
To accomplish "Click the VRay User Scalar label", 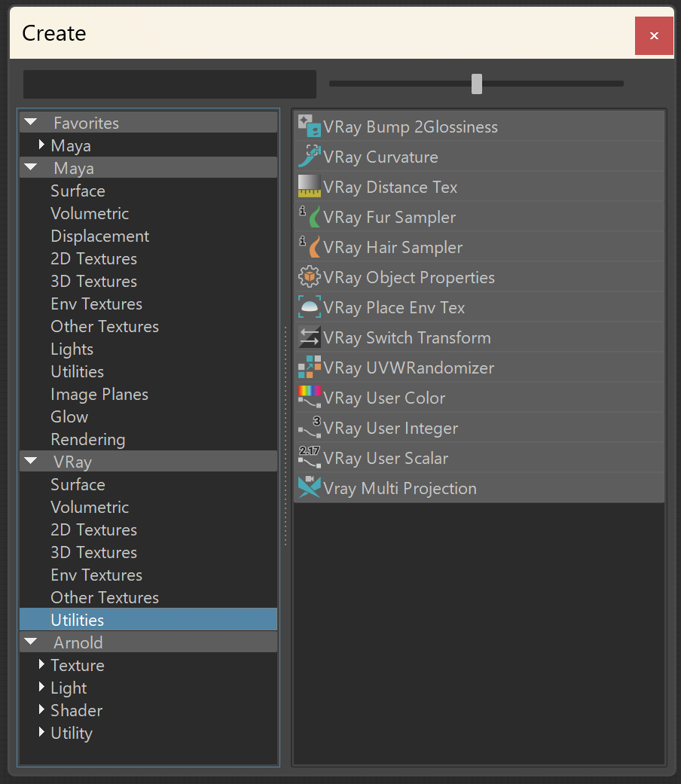I will pos(386,458).
